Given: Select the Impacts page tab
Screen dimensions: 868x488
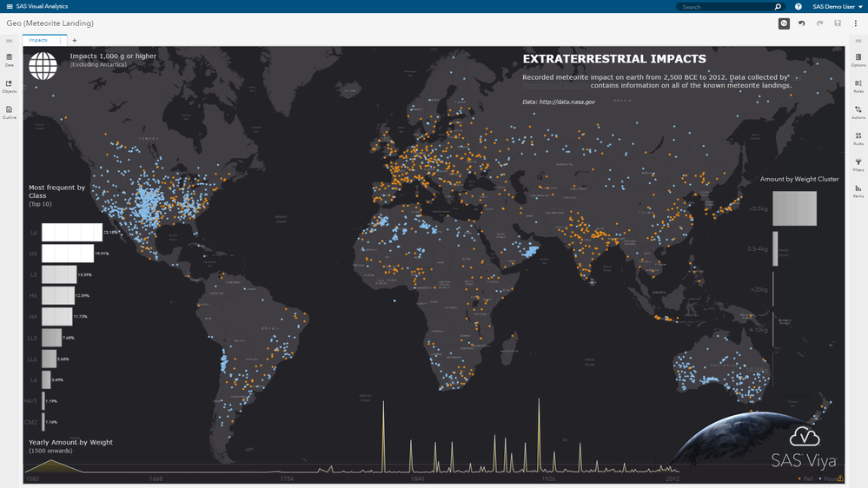Looking at the screenshot, I should (x=38, y=40).
